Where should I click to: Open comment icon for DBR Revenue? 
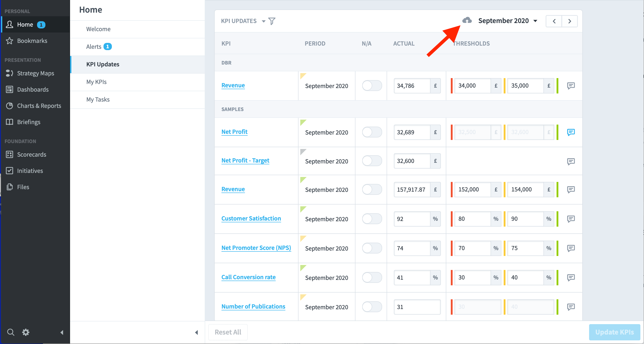571,86
